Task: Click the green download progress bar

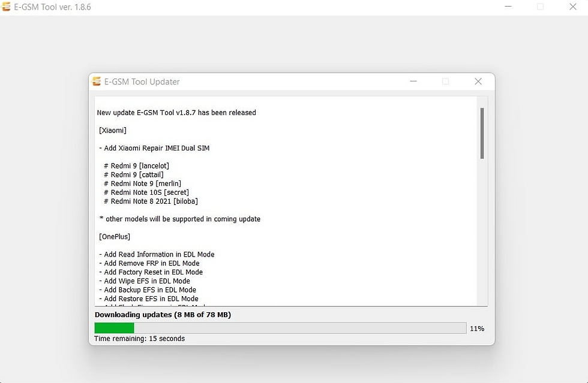Action: pos(281,328)
